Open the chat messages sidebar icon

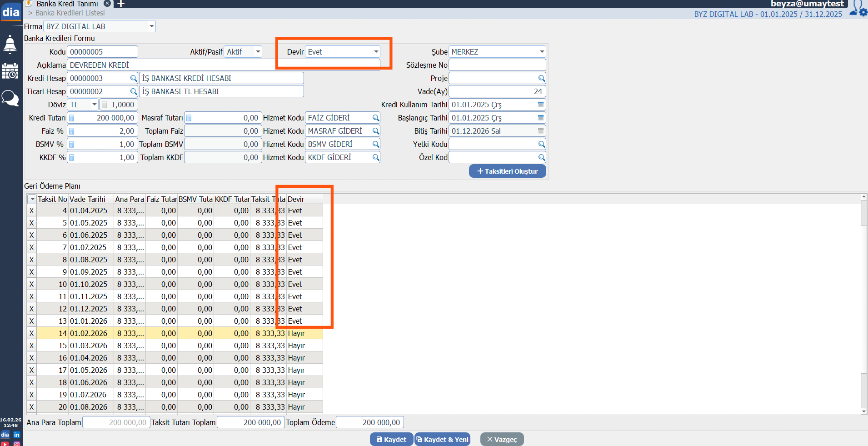(10, 98)
